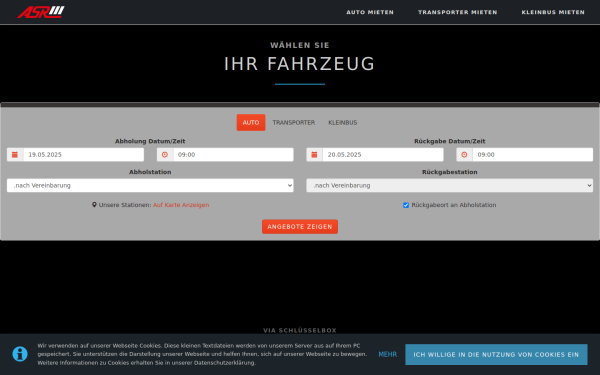Viewport: 600px width, 375px height.
Task: Click the pickup time field showing 09:00
Action: [x=233, y=155]
